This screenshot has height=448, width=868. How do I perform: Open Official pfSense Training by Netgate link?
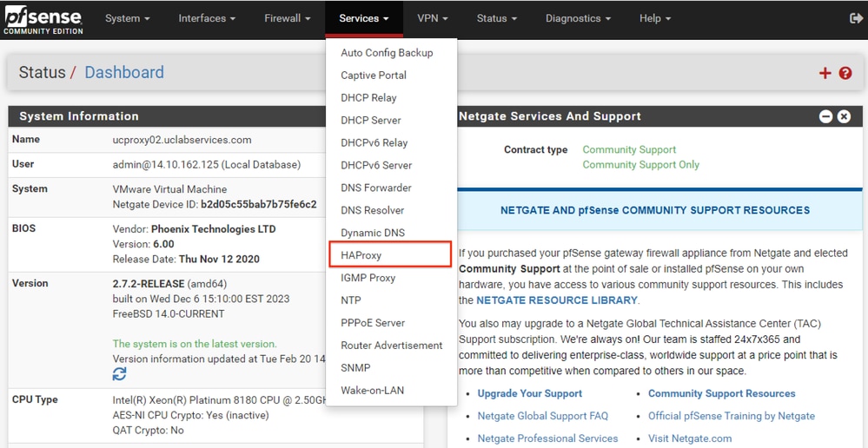pos(732,416)
